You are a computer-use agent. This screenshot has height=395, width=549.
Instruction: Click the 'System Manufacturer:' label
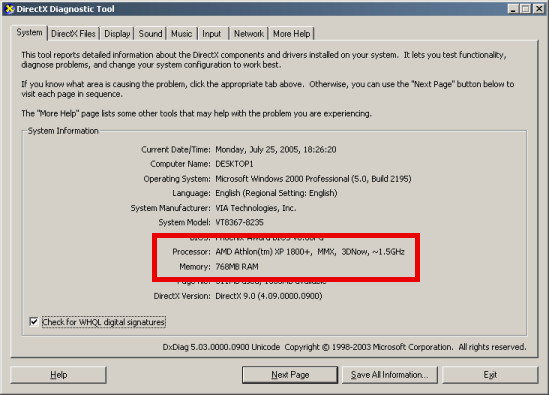[x=171, y=208]
